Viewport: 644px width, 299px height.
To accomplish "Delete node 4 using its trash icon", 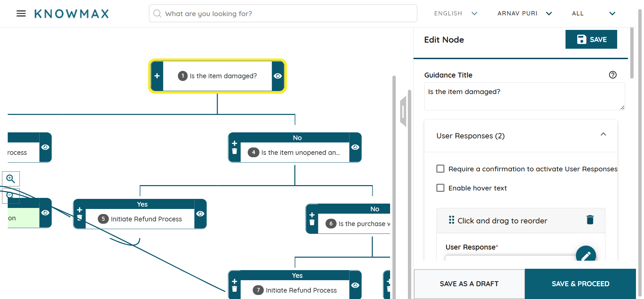I will pos(234,152).
